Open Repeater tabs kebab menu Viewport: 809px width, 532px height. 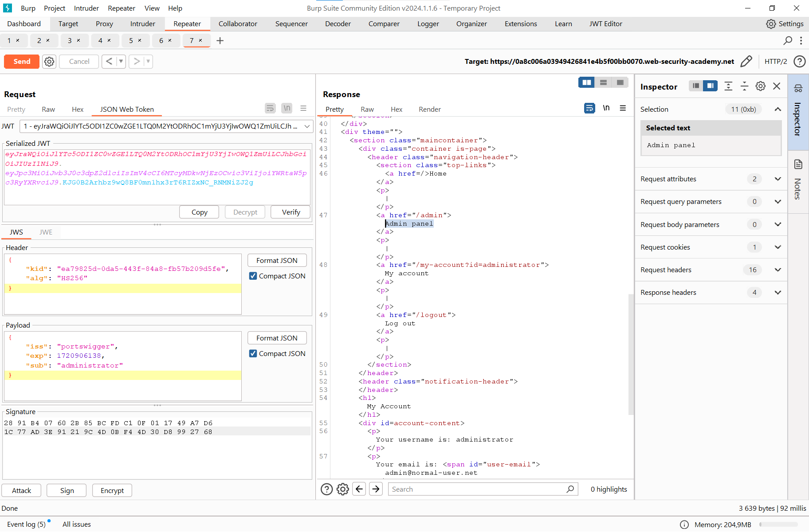tap(801, 40)
